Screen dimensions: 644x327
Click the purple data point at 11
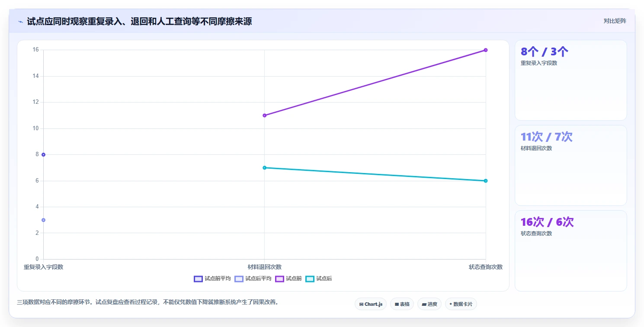[264, 115]
